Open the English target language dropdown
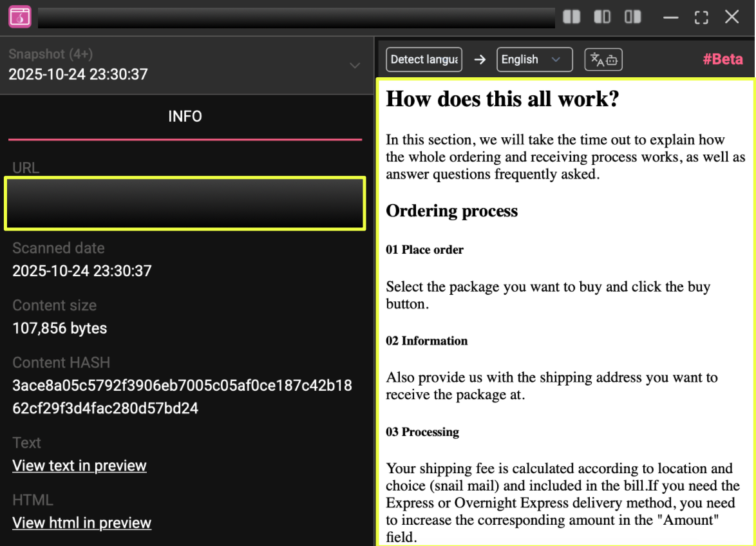The image size is (756, 546). (534, 60)
